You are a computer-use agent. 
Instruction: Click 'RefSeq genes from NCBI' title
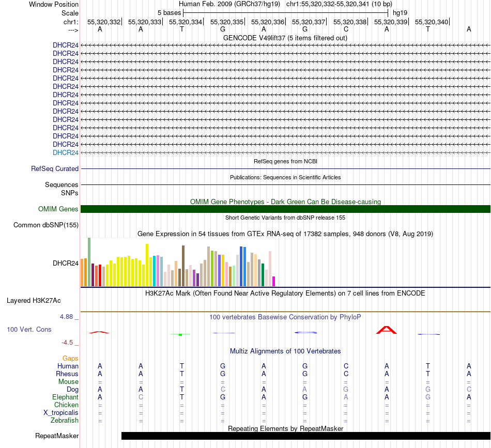285,162
